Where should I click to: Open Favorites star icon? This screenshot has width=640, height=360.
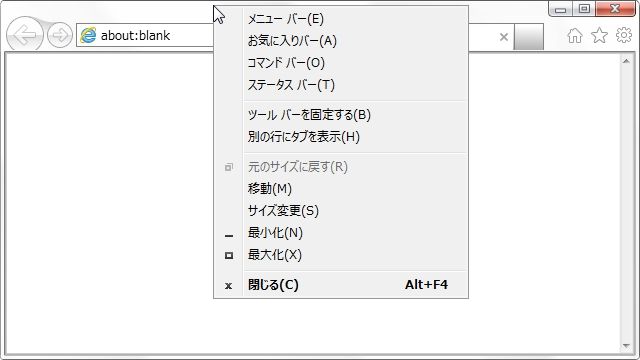coord(599,36)
